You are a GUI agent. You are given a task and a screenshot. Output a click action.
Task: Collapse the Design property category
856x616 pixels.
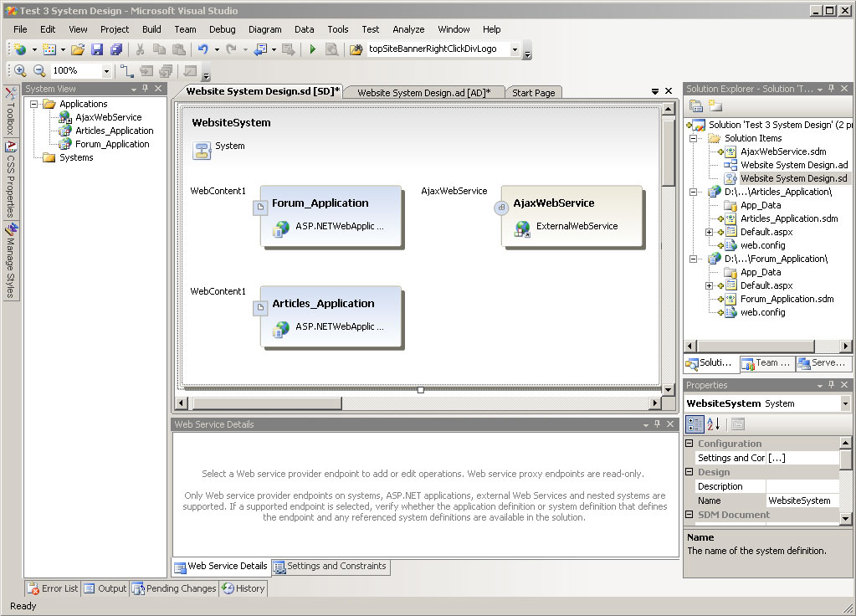689,472
